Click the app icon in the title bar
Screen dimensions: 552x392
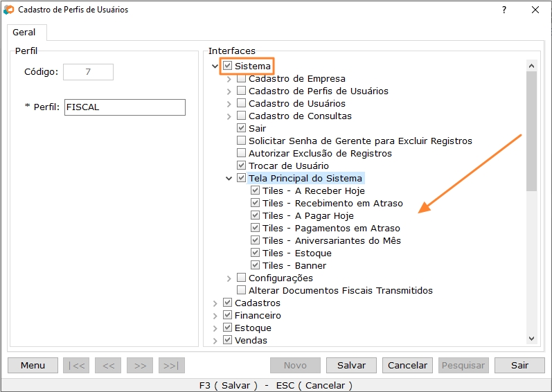coord(8,10)
